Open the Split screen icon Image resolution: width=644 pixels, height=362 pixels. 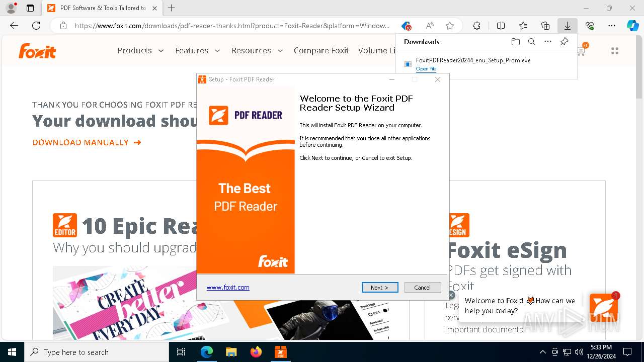[501, 26]
